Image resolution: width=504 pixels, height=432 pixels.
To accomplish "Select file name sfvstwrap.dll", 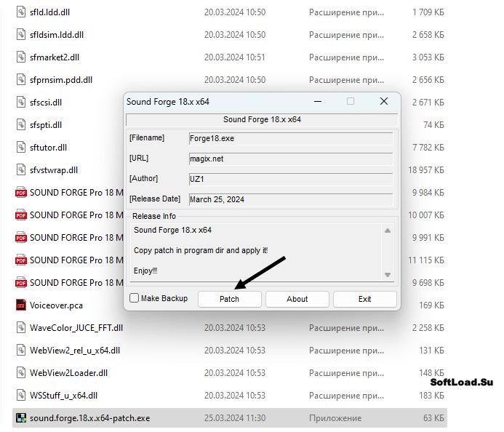I will pos(54,170).
